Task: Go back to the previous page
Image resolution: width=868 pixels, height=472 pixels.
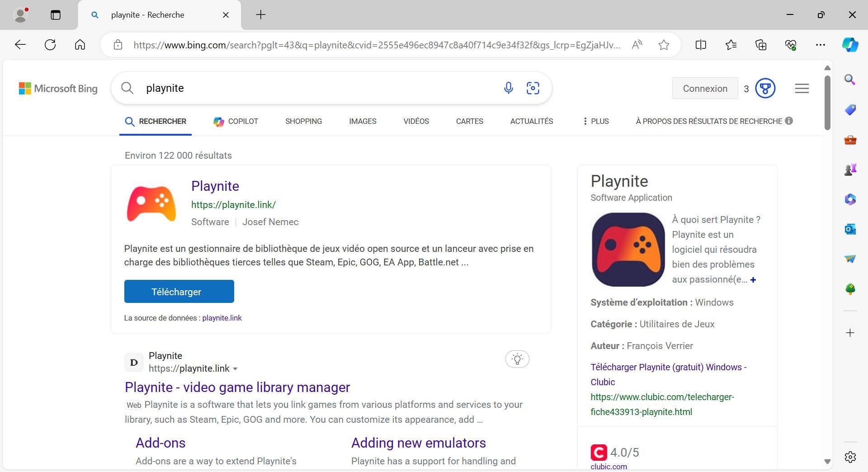Action: click(20, 45)
